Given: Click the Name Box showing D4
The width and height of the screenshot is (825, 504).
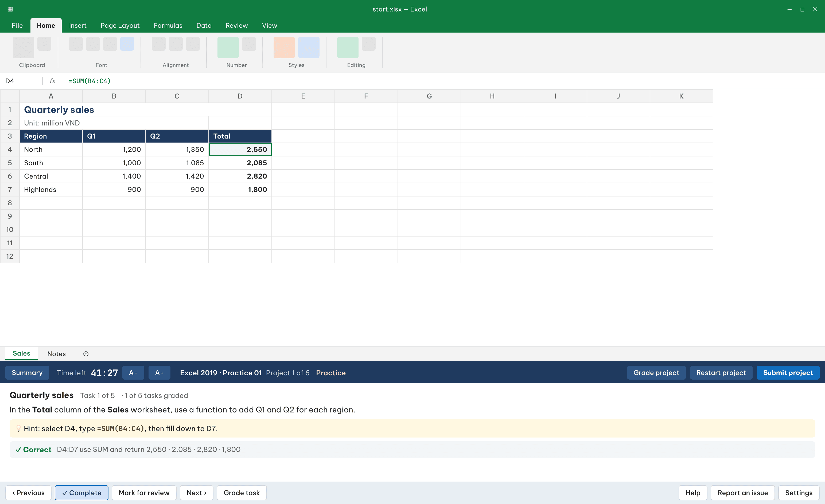Looking at the screenshot, I should coord(21,81).
